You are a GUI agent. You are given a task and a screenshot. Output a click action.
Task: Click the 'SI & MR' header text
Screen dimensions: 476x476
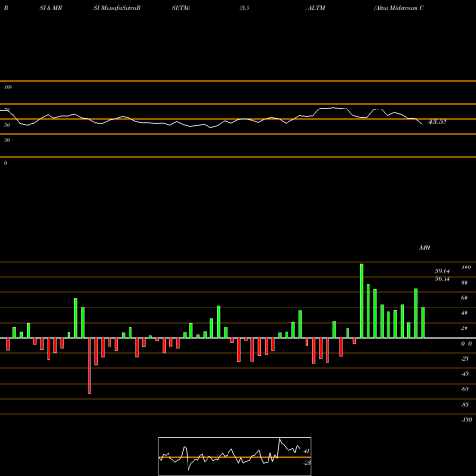point(50,8)
